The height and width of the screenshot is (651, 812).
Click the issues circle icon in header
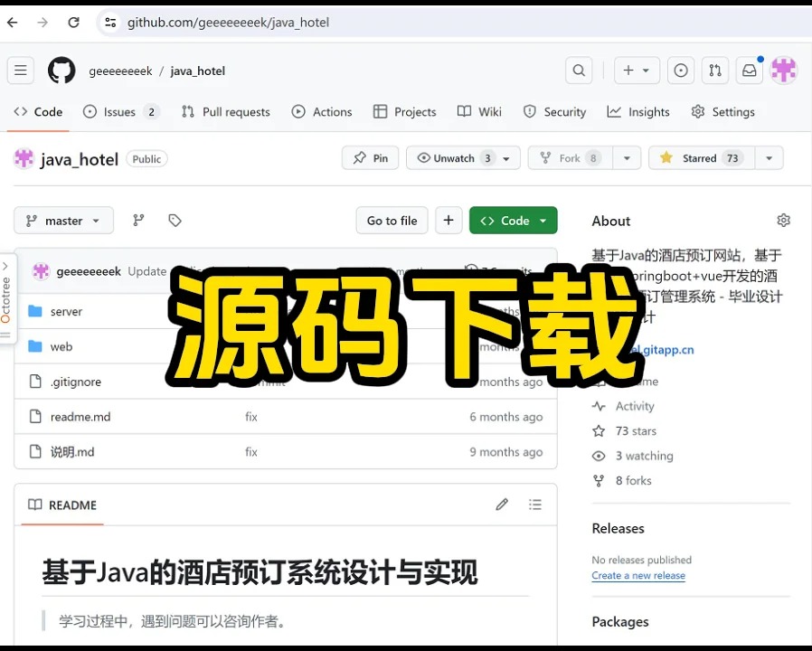click(x=681, y=71)
